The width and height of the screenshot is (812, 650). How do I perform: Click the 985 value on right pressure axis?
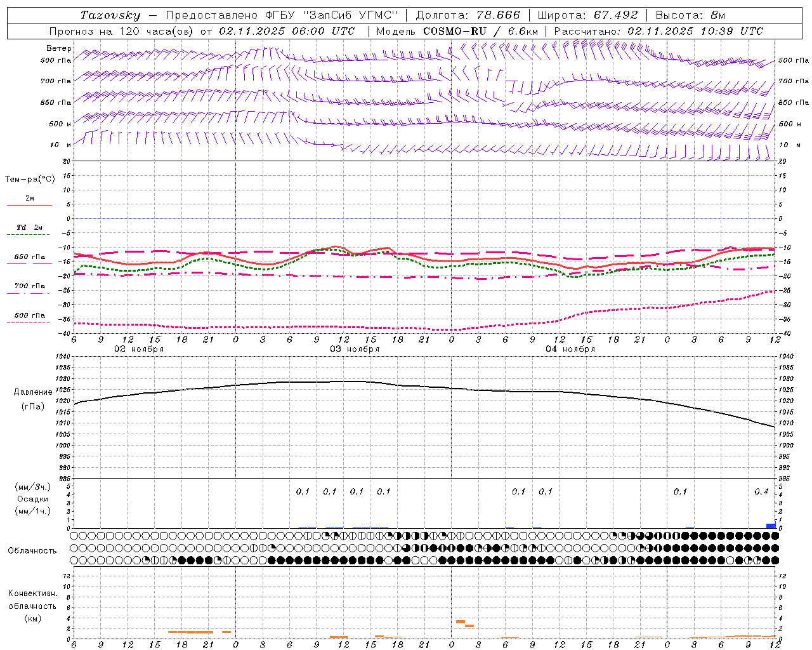[785, 479]
